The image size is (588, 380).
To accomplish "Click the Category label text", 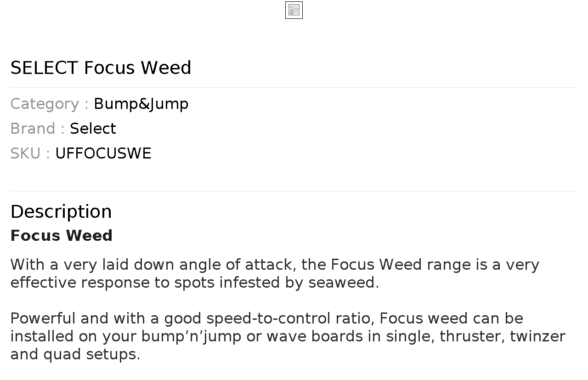I will click(45, 104).
